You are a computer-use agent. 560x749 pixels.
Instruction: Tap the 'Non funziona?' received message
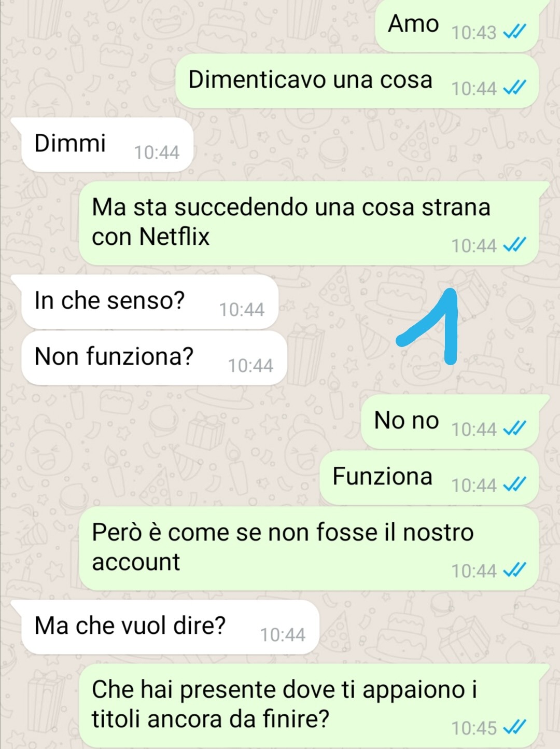(x=154, y=358)
